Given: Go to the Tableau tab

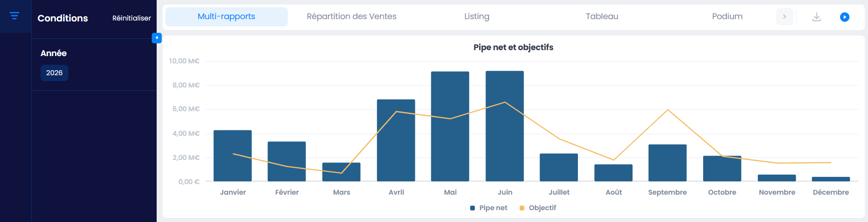Looking at the screenshot, I should (x=602, y=17).
